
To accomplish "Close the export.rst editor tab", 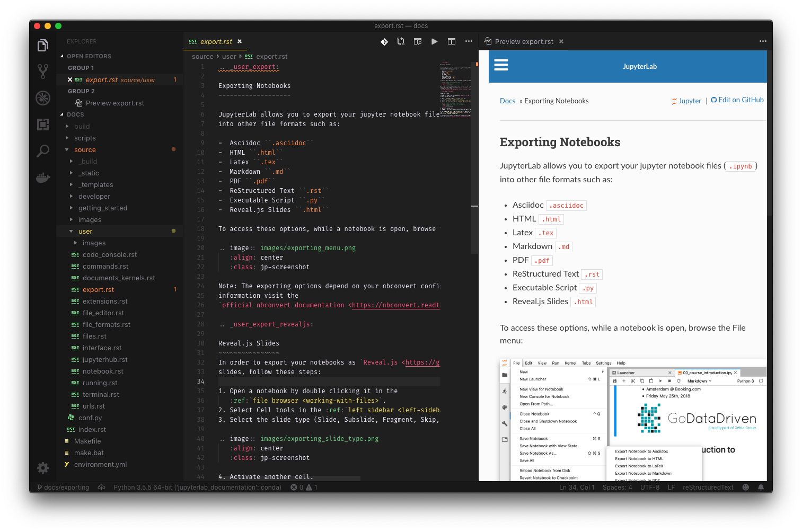I will coord(240,41).
